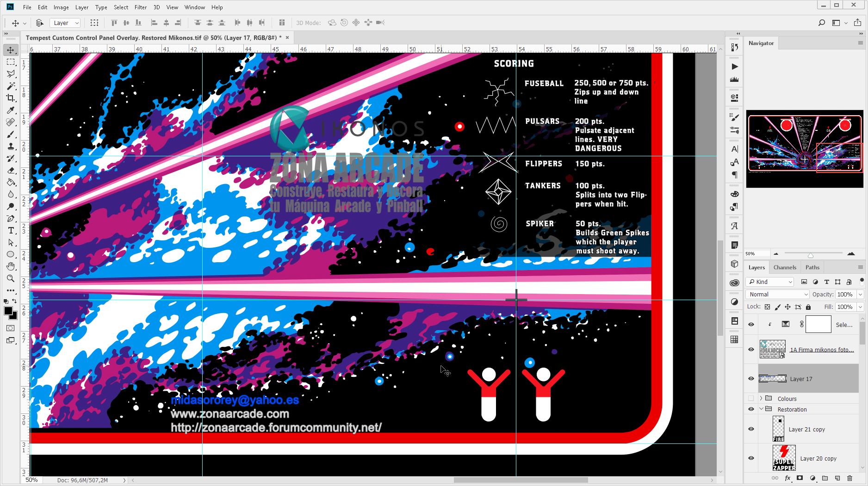Open the Normal blend mode dropdown
Screen dimensions: 868x486
[778, 295]
